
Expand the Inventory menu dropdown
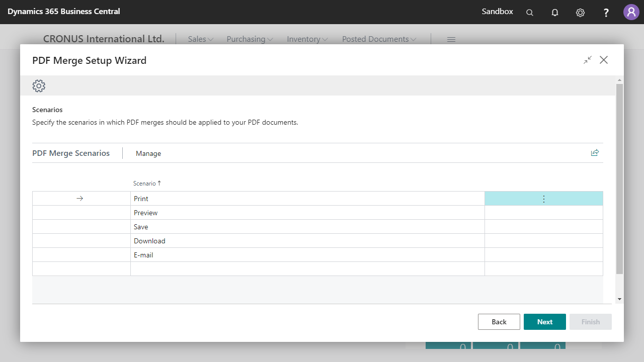click(x=307, y=39)
